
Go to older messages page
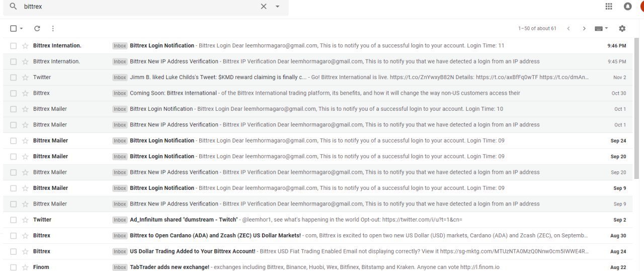(584, 29)
